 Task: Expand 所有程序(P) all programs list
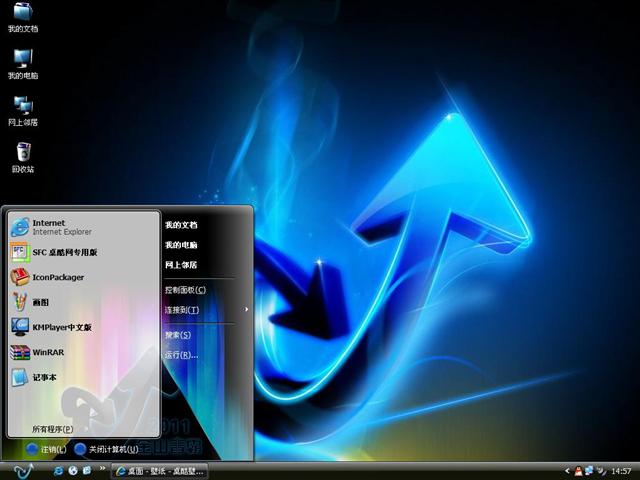(x=52, y=429)
